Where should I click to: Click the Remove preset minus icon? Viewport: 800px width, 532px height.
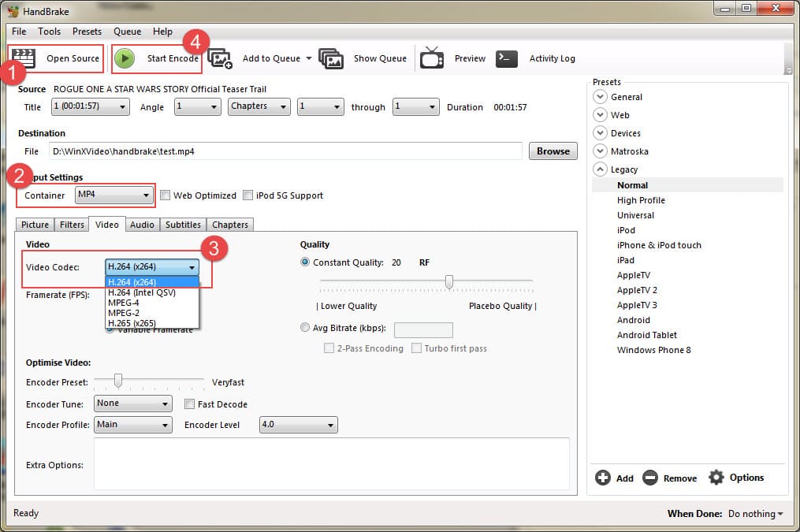pyautogui.click(x=650, y=478)
